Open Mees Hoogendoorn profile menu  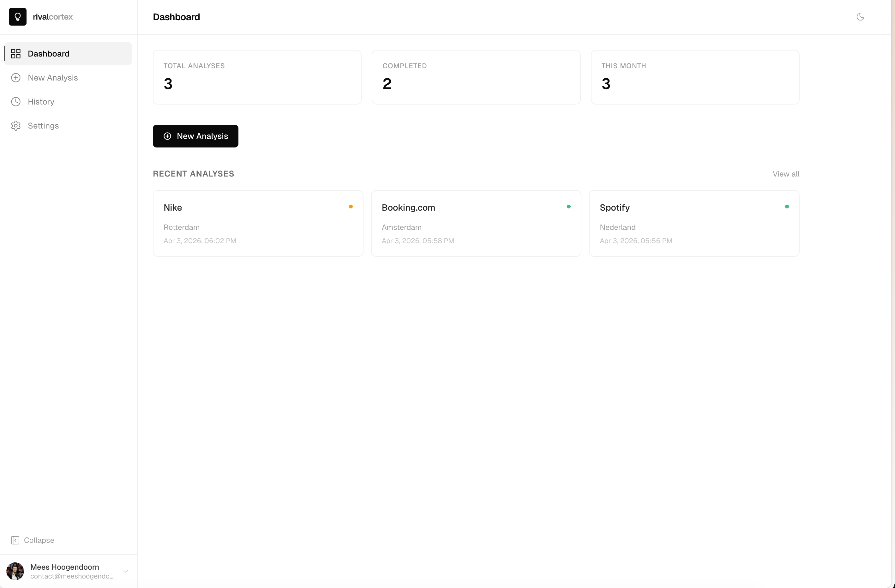(x=65, y=567)
